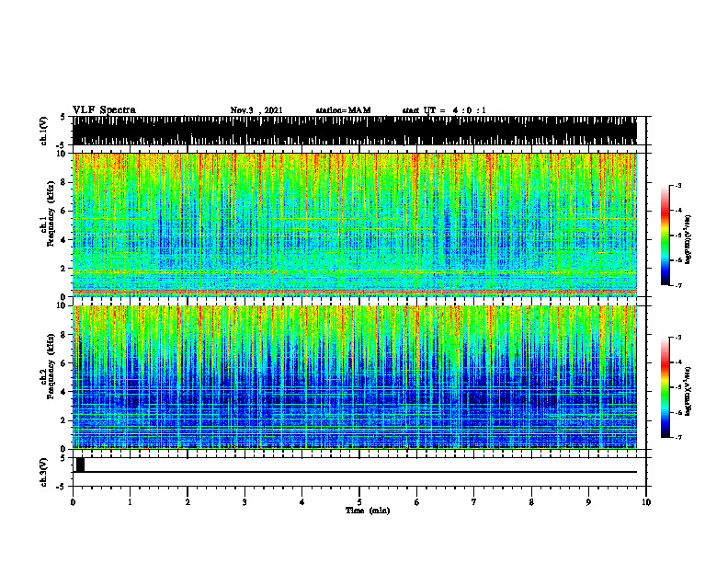Image resolution: width=728 pixels, height=563 pixels.
Task: Click the ch.2 color scale bar
Action: [665, 387]
